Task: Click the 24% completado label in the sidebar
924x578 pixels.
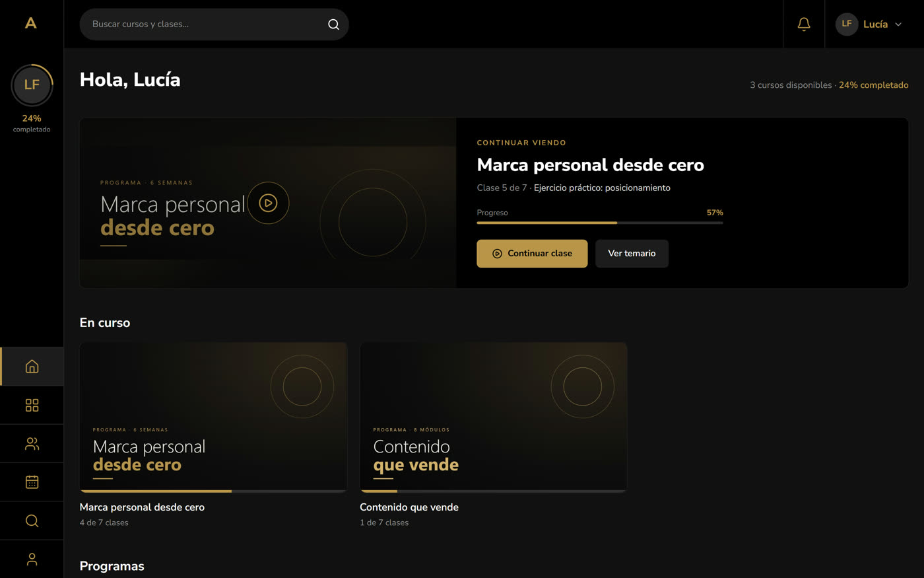Action: (x=32, y=123)
